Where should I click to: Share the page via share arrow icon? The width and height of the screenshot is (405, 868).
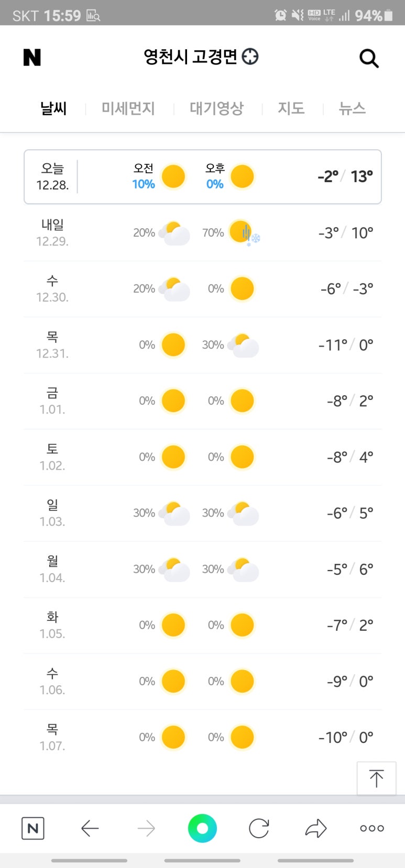[315, 828]
